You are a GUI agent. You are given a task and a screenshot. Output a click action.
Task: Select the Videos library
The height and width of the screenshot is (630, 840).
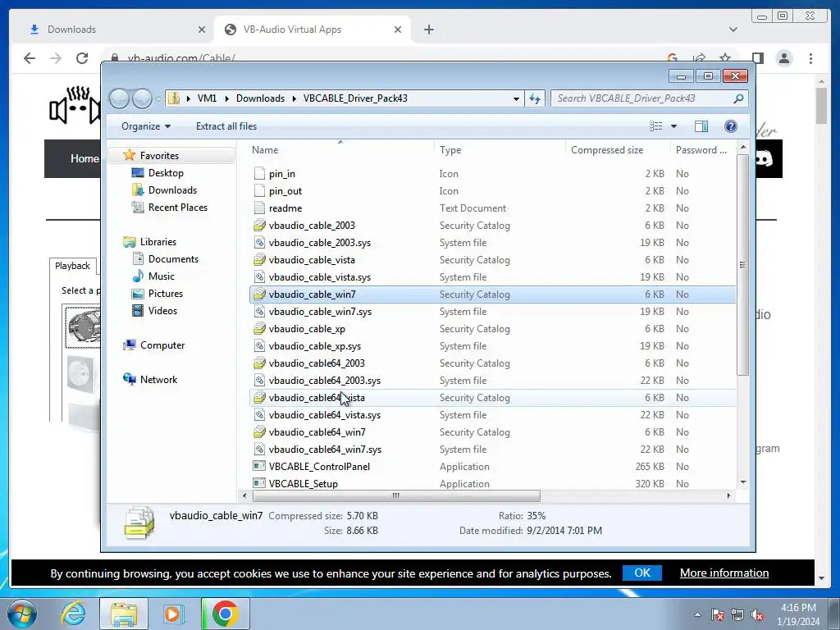coord(162,311)
